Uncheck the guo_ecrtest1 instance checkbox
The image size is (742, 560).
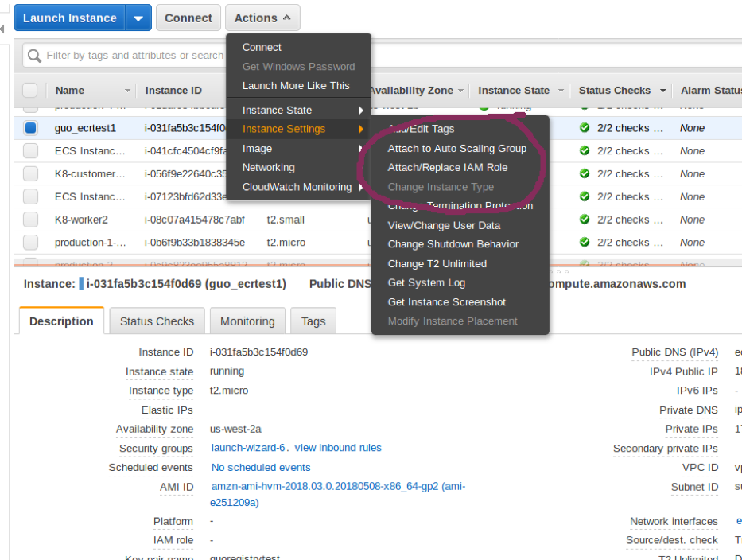(30, 128)
